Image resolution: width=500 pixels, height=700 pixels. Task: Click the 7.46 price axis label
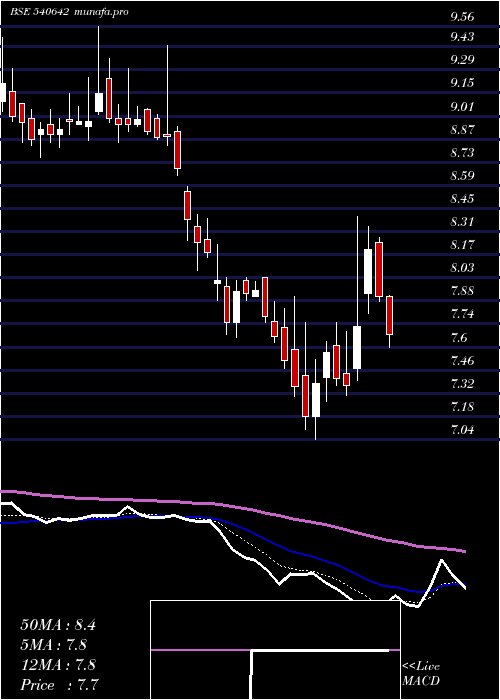point(462,360)
